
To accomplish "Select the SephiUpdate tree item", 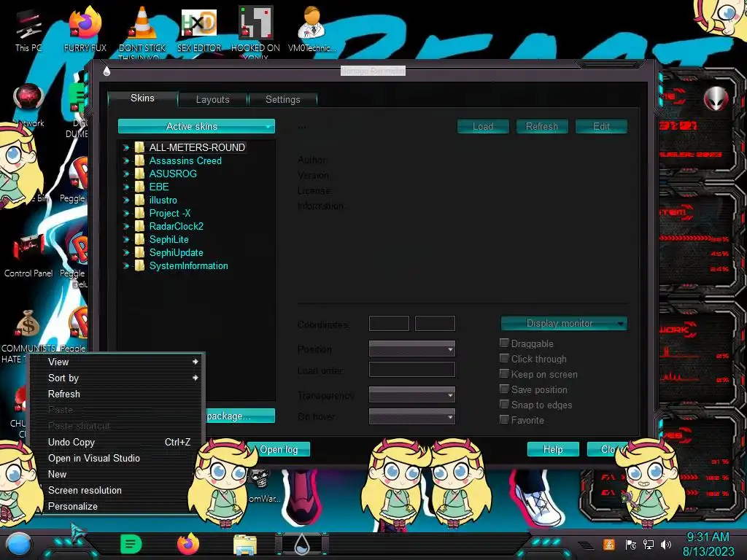I will (177, 253).
